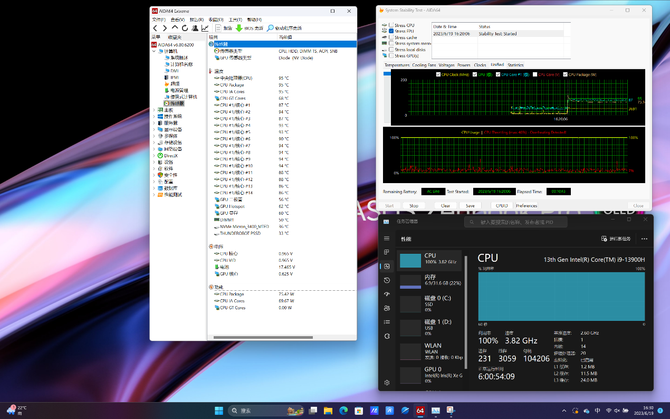Open Task Manager Performance page icon

click(387, 266)
